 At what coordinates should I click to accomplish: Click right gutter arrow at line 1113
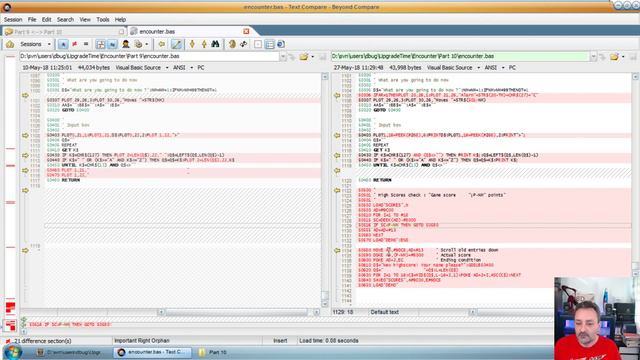point(337,135)
